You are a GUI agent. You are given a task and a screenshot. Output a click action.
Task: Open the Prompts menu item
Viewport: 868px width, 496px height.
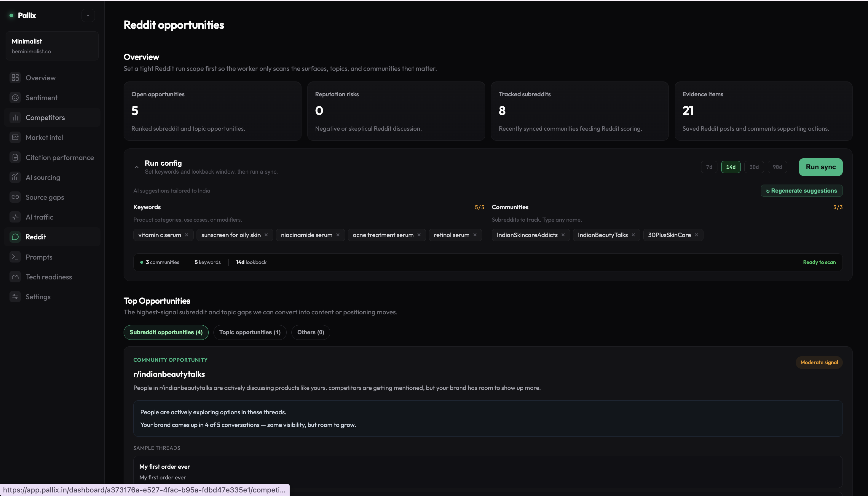52,257
